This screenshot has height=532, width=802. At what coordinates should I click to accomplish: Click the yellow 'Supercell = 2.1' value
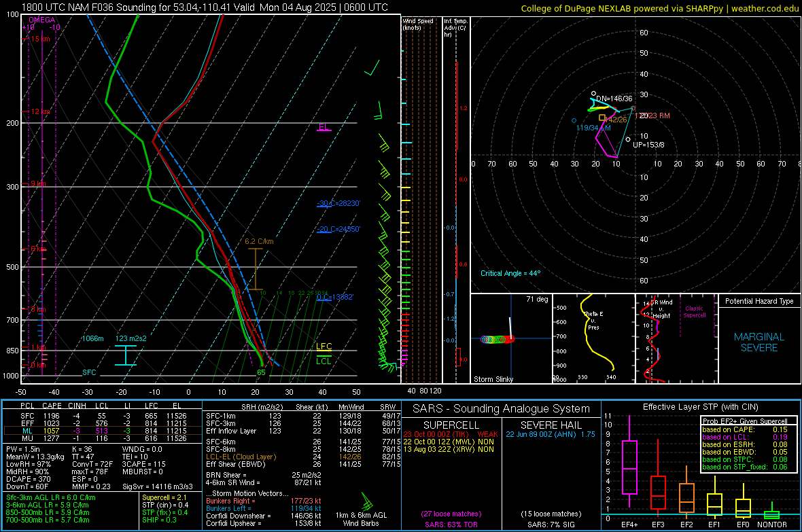point(164,497)
